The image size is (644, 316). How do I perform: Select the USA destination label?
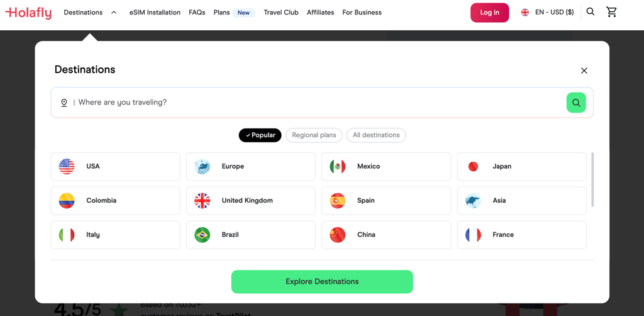tap(93, 166)
